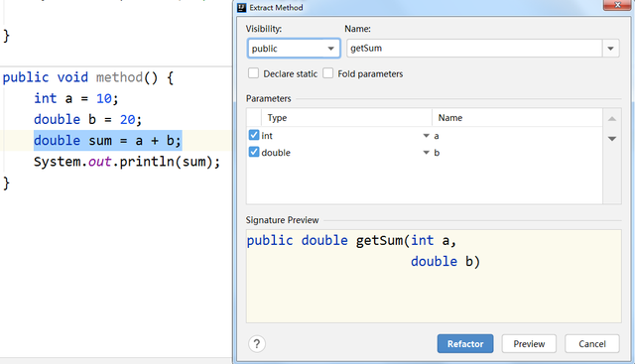Enable the Declare static checkbox
Screen dimensions: 635x364
(x=254, y=73)
